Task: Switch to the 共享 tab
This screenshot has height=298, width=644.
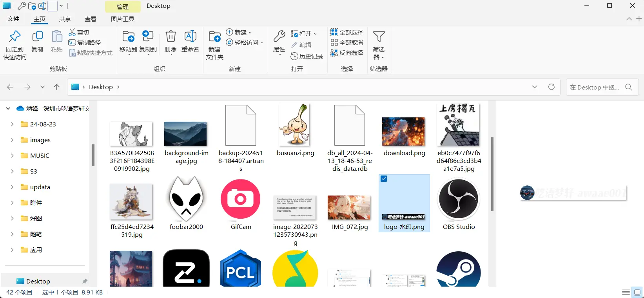Action: click(x=65, y=19)
